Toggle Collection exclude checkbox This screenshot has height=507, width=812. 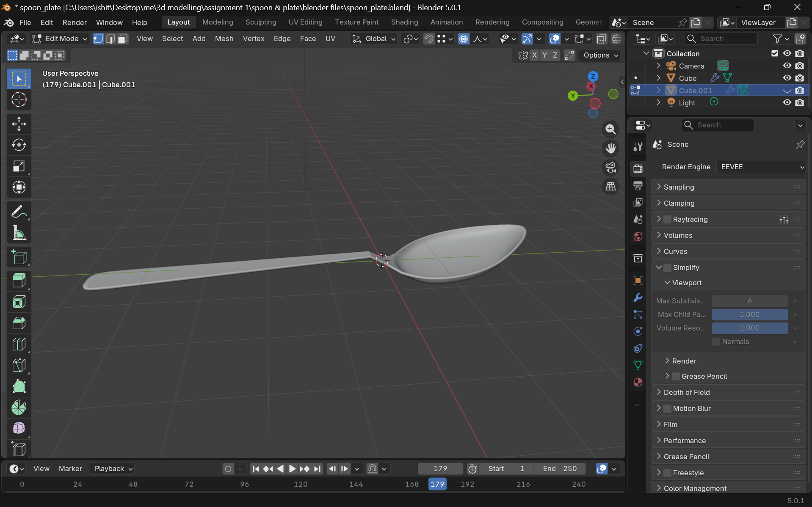coord(775,53)
